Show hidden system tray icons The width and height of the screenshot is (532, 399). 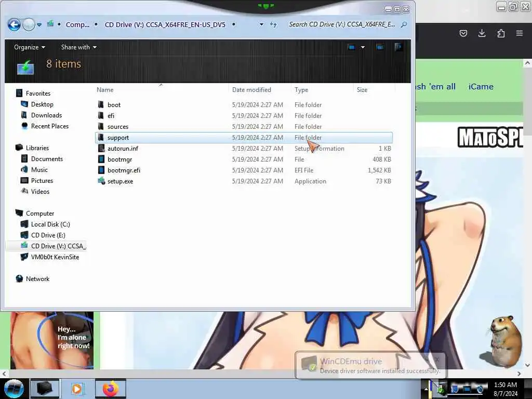[426, 389]
